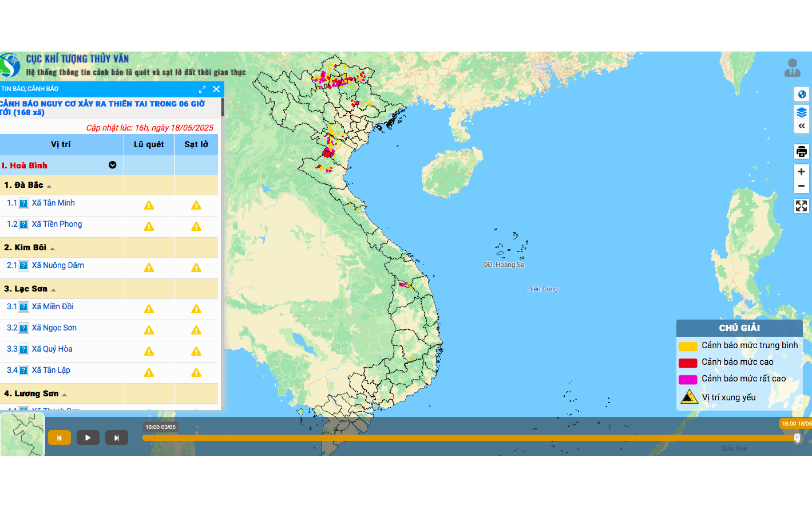The image size is (812, 508).
Task: Click flash flood warning icon for Xã Tân Minh
Action: [x=149, y=205]
